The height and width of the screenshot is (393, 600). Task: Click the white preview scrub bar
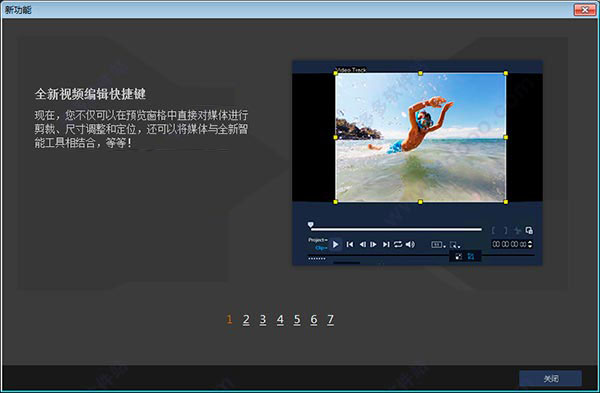396,229
